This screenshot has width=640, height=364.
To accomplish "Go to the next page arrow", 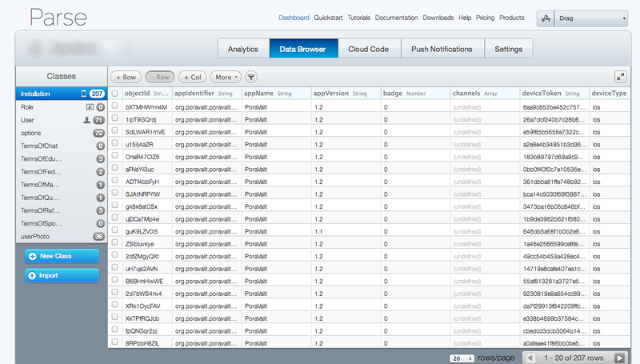I will coord(619,358).
